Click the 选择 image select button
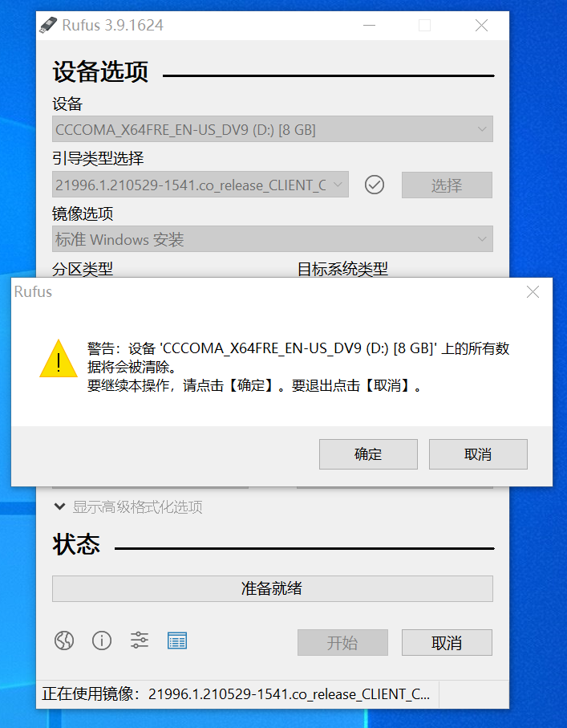 tap(447, 185)
